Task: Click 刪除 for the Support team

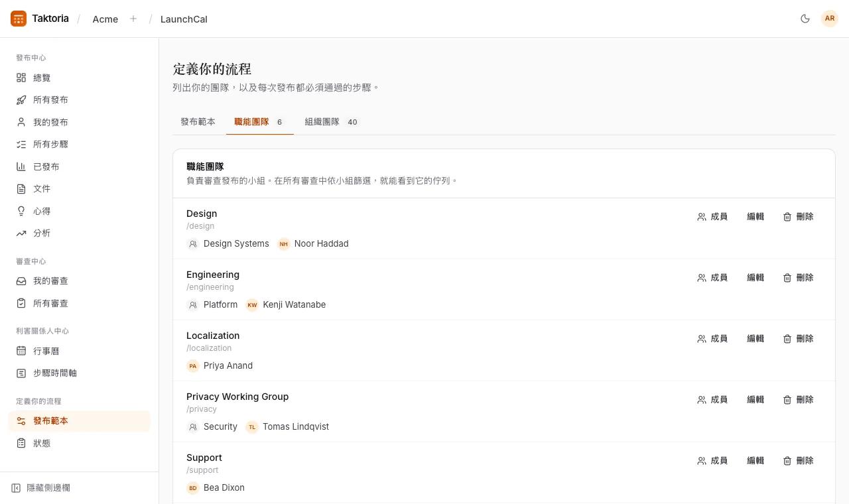Action: (x=798, y=461)
